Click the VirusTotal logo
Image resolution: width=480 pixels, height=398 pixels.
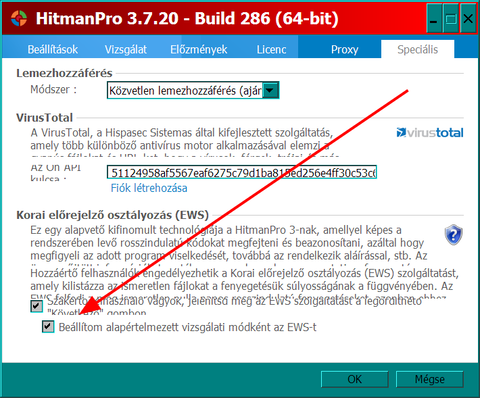click(x=430, y=133)
